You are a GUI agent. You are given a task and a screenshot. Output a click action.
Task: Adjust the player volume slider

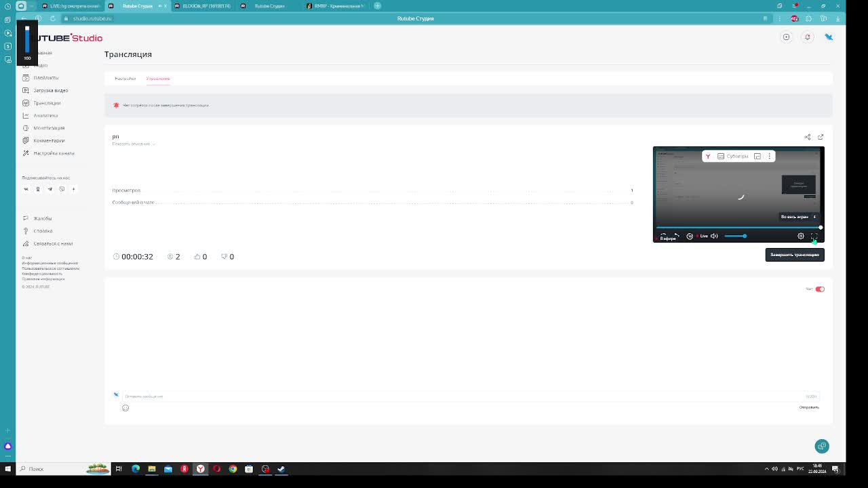(x=735, y=236)
